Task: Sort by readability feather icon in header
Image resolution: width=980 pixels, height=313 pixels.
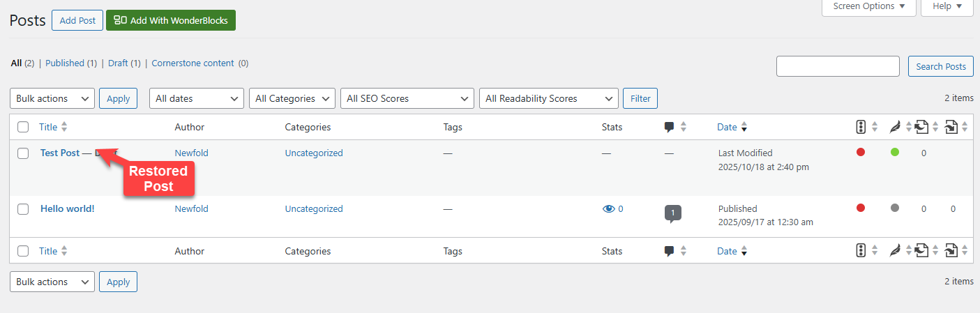Action: pos(894,127)
